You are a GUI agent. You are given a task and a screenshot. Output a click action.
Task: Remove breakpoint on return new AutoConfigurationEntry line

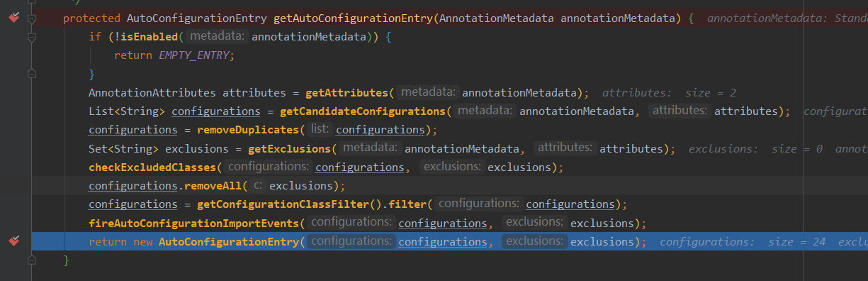pos(13,242)
